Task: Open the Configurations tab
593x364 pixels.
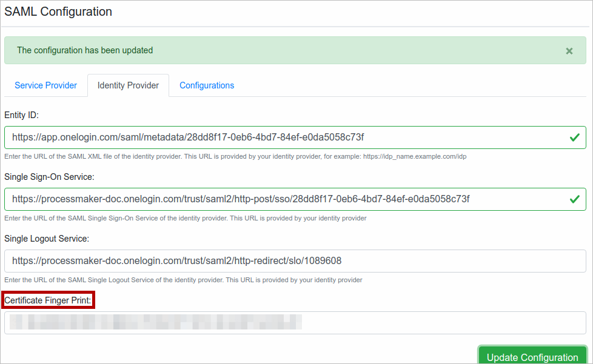Action: (x=207, y=85)
